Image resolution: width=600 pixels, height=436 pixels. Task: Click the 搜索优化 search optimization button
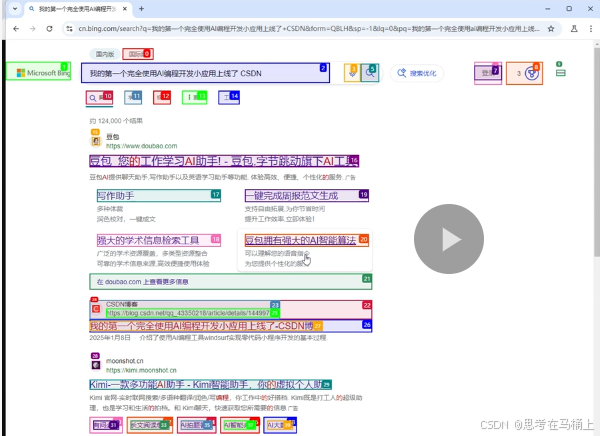pyautogui.click(x=417, y=73)
